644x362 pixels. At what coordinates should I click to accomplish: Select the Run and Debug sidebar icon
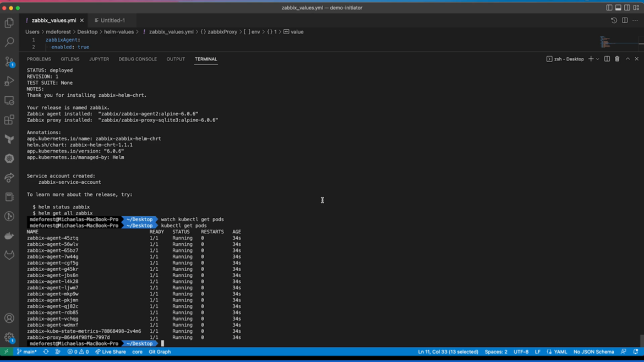coord(9,81)
